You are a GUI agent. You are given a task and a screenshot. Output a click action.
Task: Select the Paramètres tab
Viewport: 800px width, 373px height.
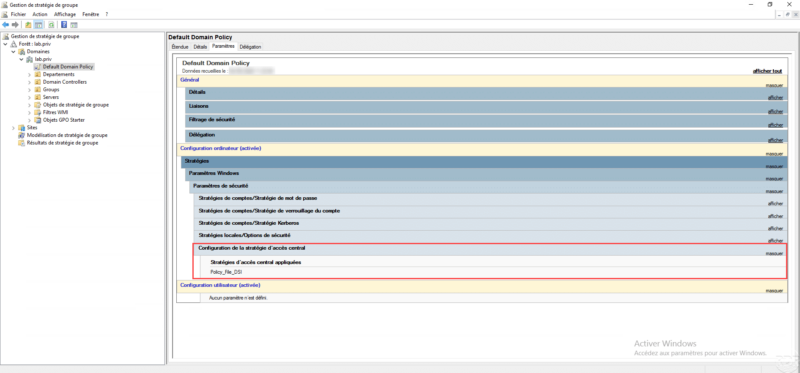[223, 46]
